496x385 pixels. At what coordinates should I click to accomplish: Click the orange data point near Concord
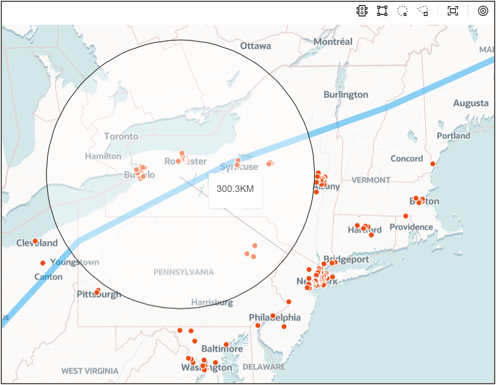433,164
